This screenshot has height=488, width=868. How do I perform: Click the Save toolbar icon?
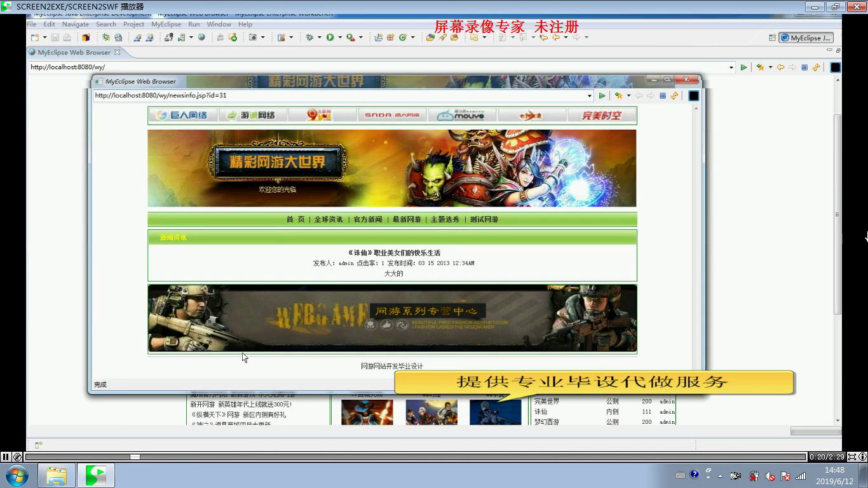coord(55,37)
